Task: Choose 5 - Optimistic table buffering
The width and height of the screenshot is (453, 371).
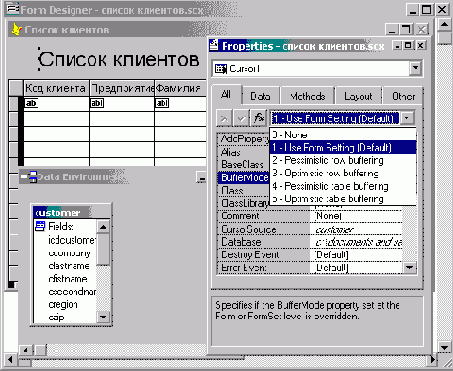Action: 343,199
